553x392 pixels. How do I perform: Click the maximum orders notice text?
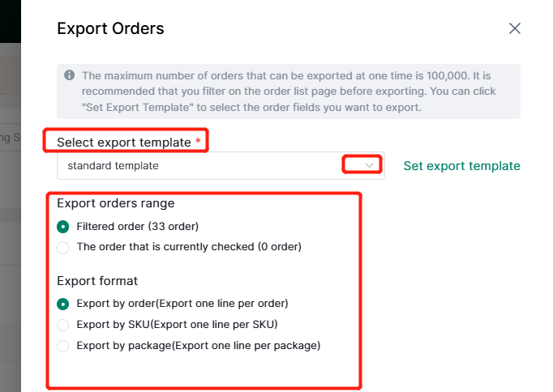click(289, 92)
